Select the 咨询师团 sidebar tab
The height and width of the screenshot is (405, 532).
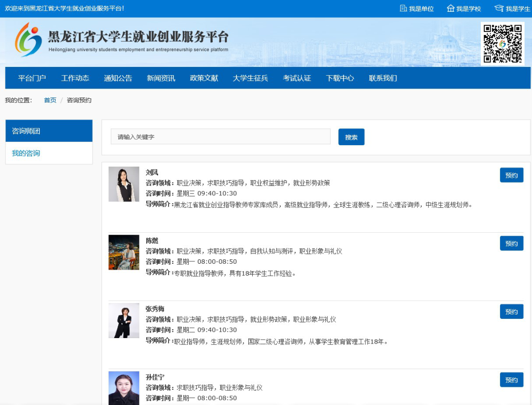(x=26, y=131)
